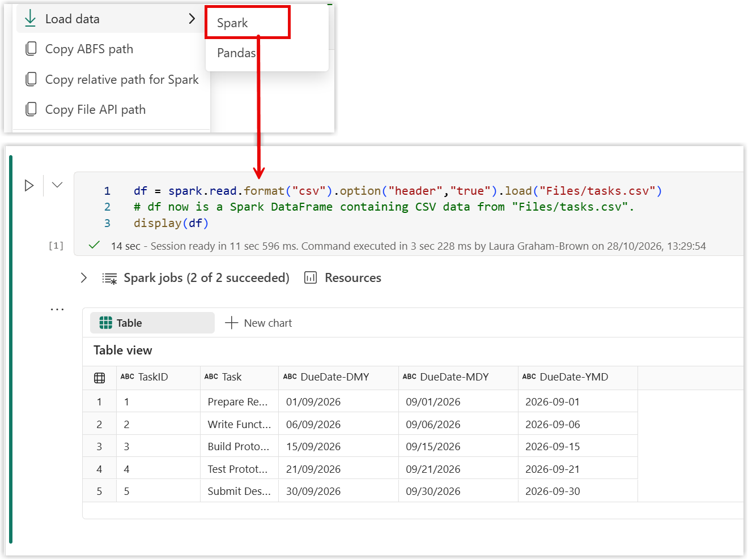
Task: Click the DueDate-DMY column header
Action: point(338,377)
